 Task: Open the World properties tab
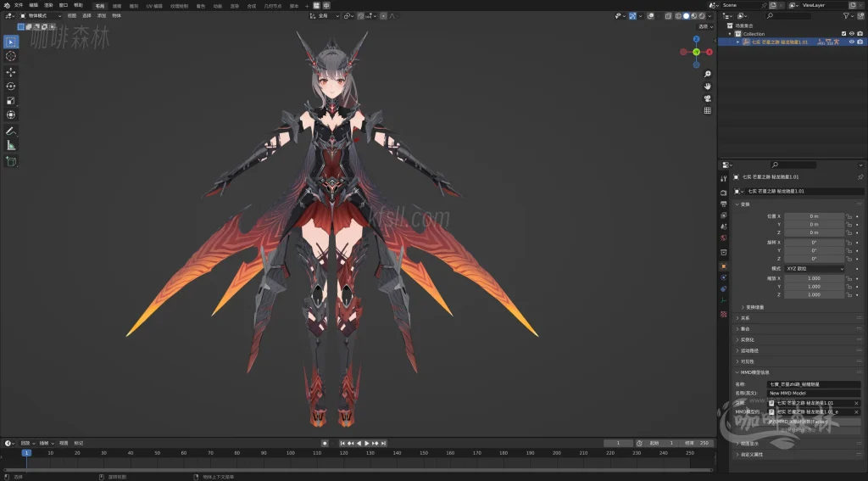click(723, 238)
